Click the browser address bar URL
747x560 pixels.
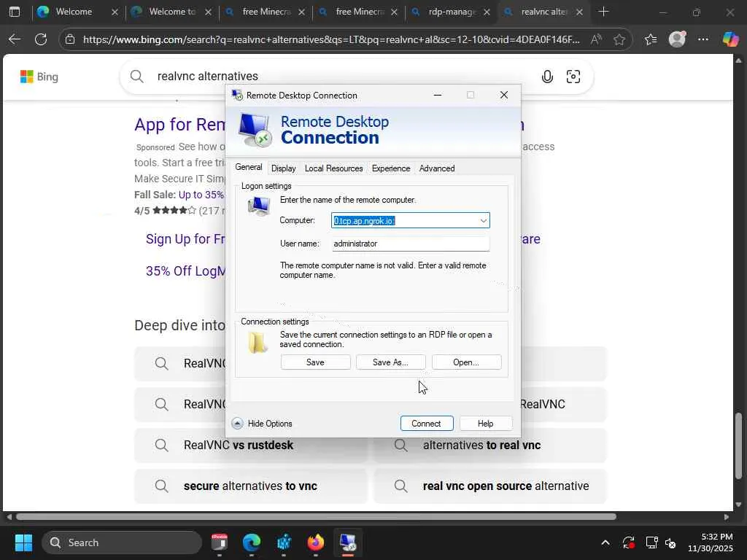(331, 39)
